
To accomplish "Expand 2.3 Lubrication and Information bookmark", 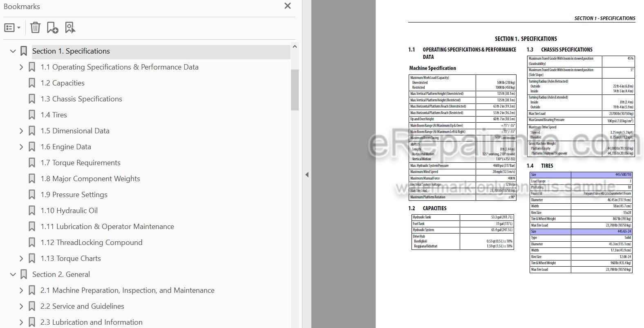I will click(21, 322).
